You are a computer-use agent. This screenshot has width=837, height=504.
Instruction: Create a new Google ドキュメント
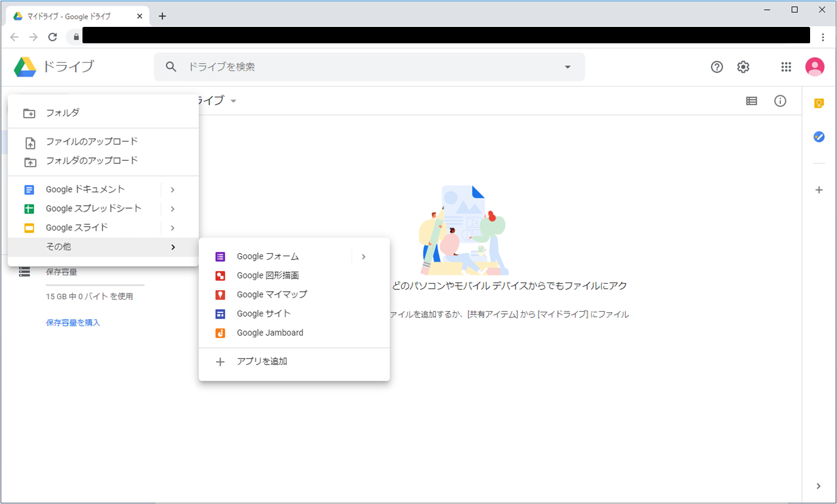coord(85,189)
